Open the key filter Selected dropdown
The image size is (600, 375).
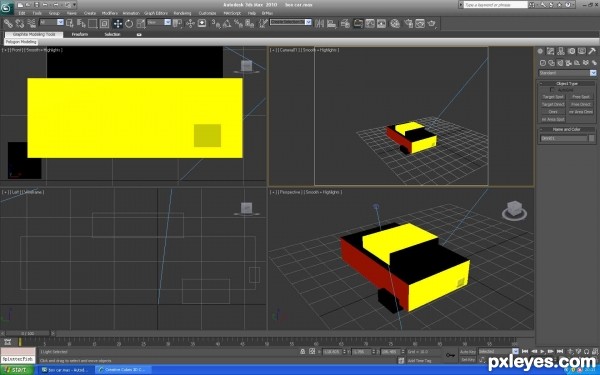pyautogui.click(x=498, y=351)
